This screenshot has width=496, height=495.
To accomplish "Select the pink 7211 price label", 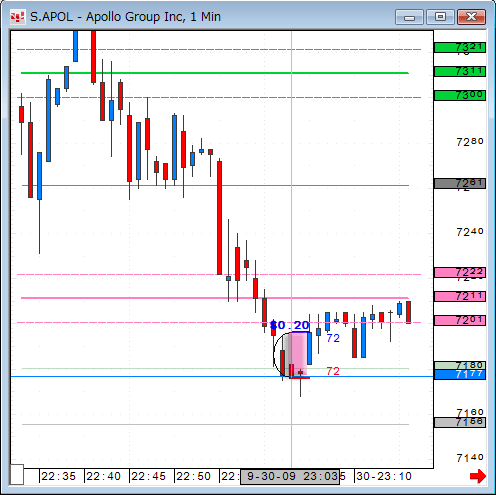I will pyautogui.click(x=460, y=296).
